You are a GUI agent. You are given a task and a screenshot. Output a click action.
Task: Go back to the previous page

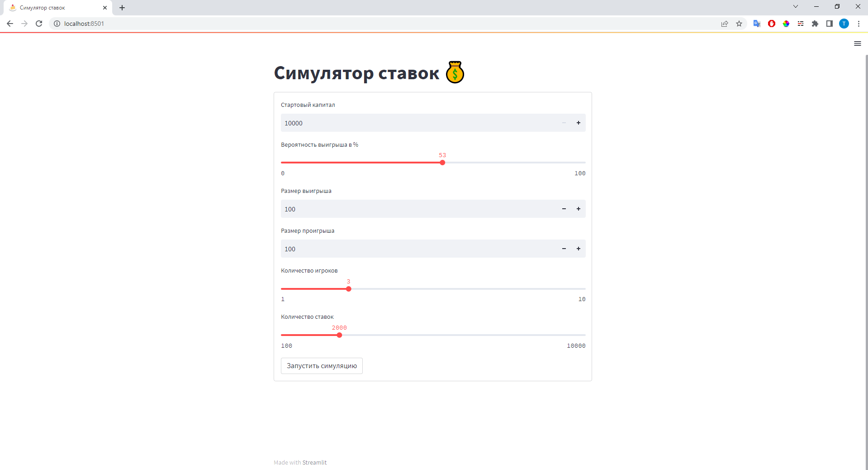(9, 24)
